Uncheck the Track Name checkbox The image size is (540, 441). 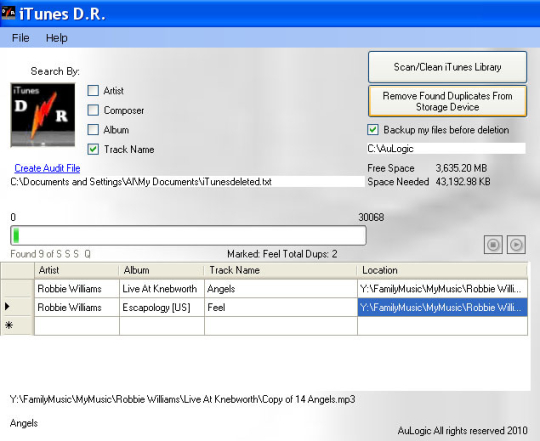[x=93, y=149]
